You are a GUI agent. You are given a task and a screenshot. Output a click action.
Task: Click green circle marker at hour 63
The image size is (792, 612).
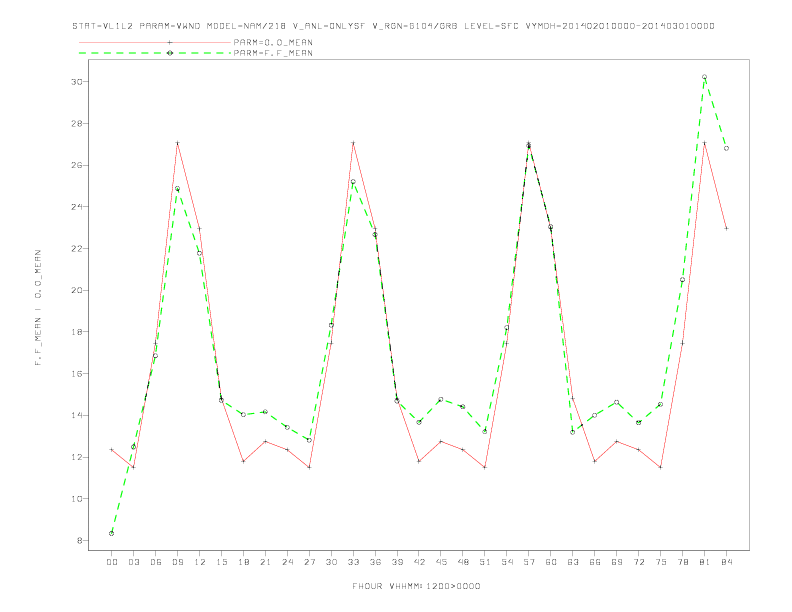pos(573,432)
